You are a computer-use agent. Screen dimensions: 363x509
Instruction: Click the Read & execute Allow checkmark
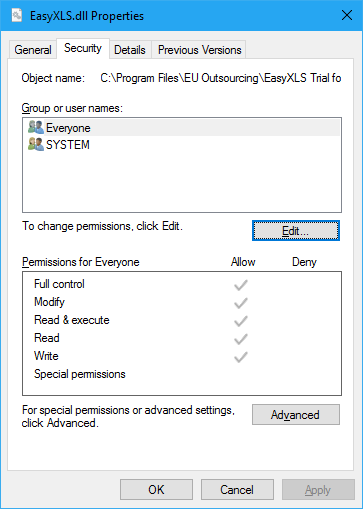240,321
